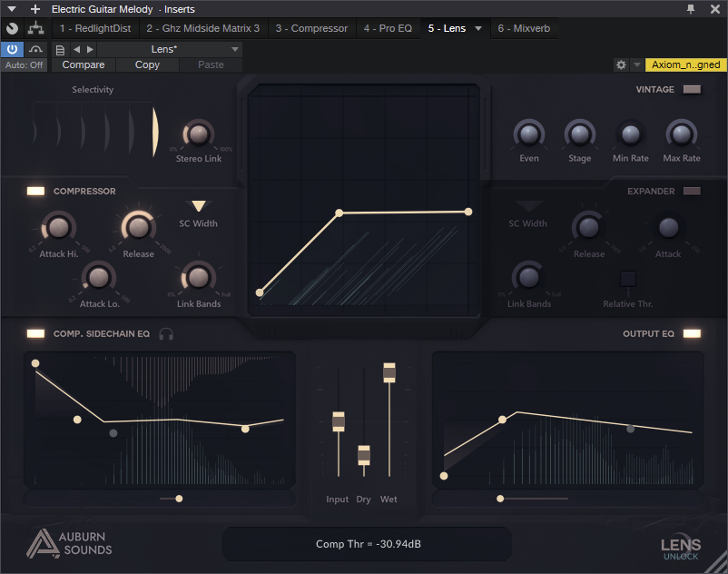Viewport: 728px width, 574px height.
Task: Click the slider below the output EQ
Action: point(500,499)
